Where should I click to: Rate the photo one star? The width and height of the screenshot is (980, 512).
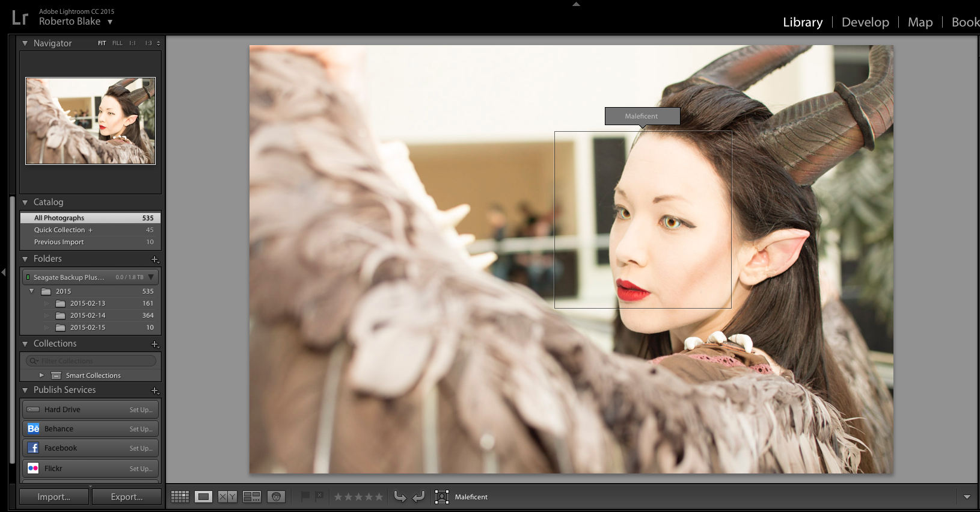[338, 497]
